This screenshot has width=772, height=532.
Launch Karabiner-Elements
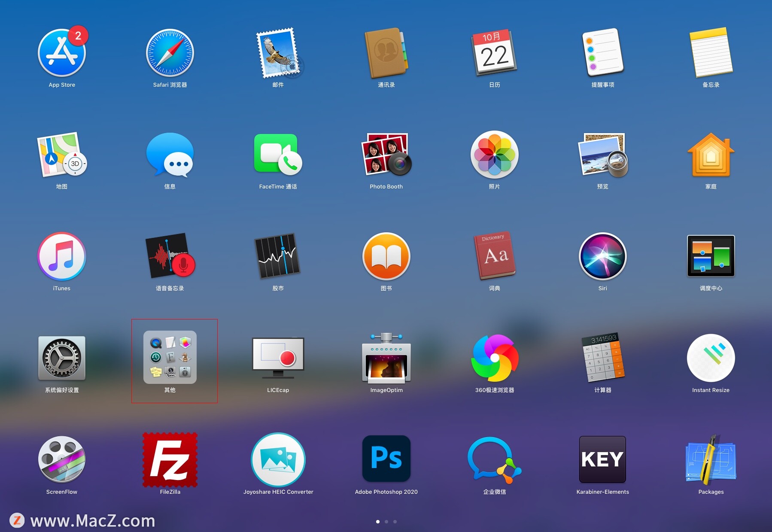(x=603, y=459)
